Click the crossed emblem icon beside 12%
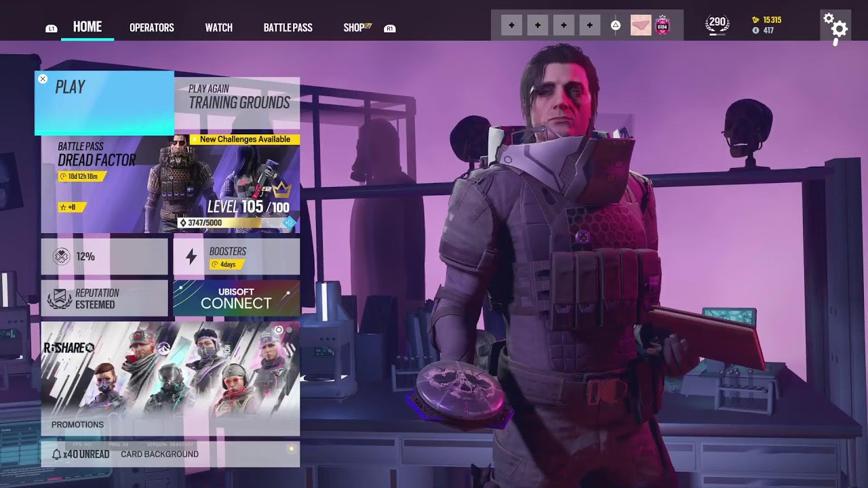The width and height of the screenshot is (868, 488). (62, 256)
